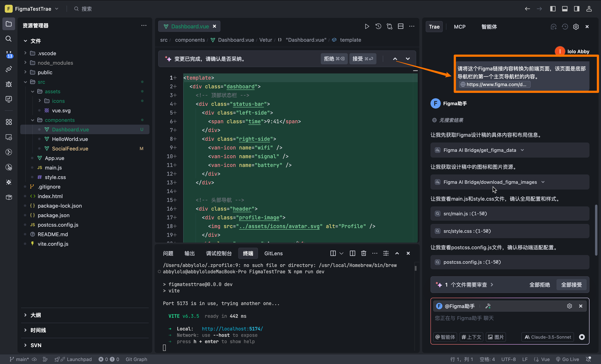Image resolution: width=601 pixels, height=364 pixels.
Task: Click the search field in title bar
Action: [83, 9]
